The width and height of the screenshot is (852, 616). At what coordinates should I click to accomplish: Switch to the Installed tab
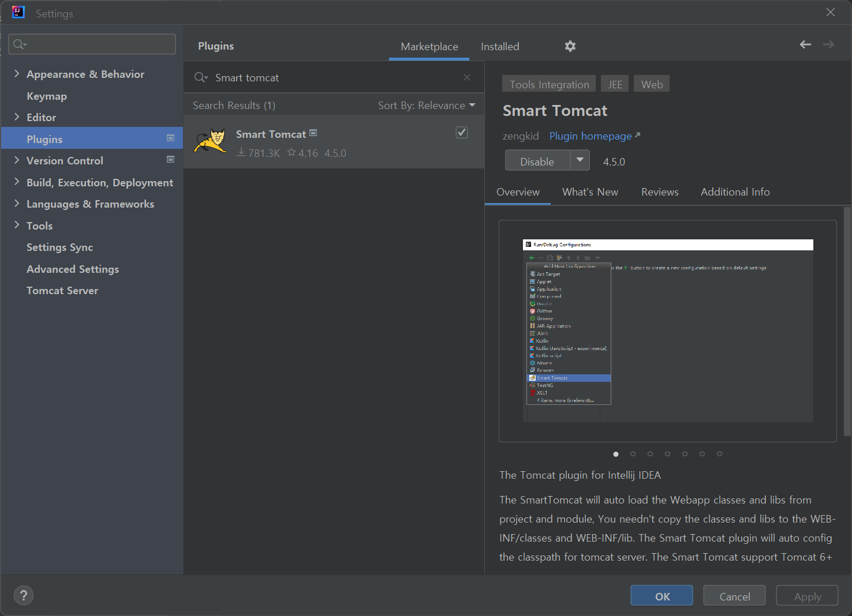point(499,46)
